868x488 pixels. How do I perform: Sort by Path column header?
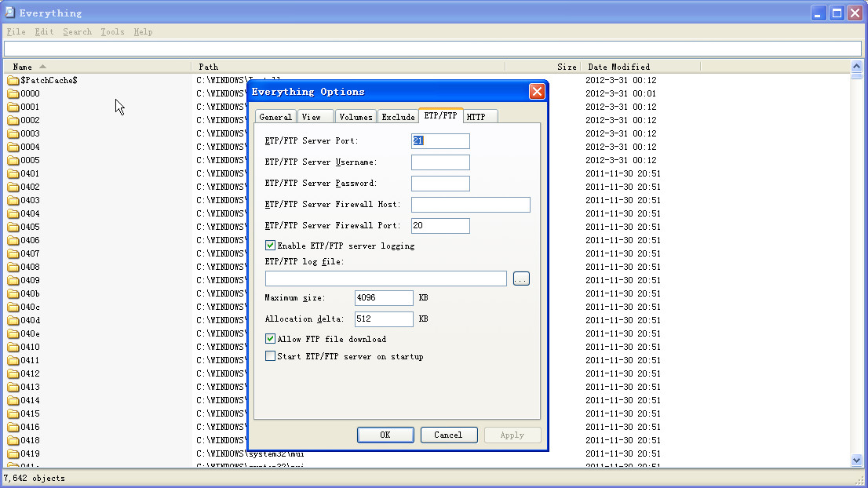click(x=348, y=67)
